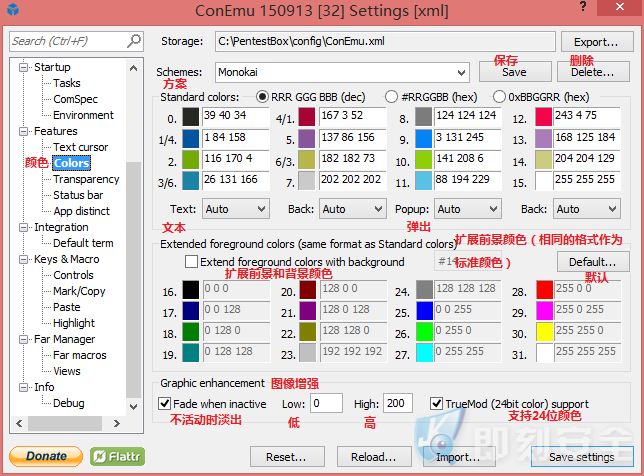Click the ConEmu app icon in title bar
The image size is (644, 476).
tap(13, 9)
